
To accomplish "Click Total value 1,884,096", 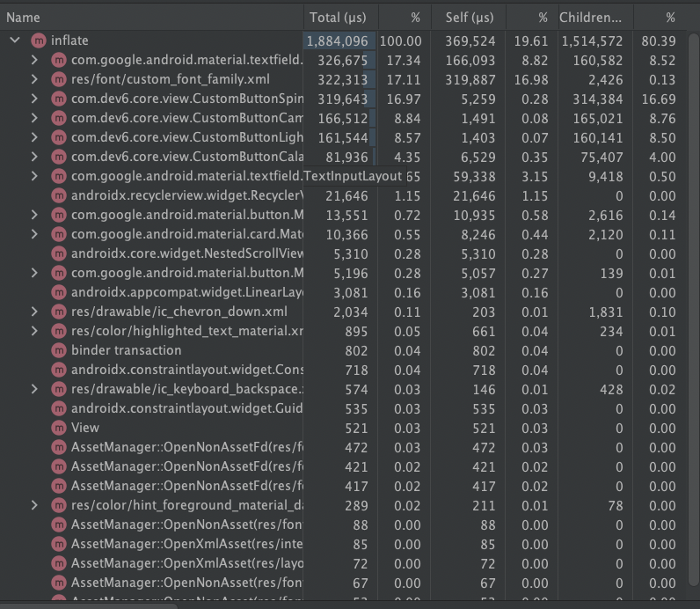I will click(x=338, y=41).
